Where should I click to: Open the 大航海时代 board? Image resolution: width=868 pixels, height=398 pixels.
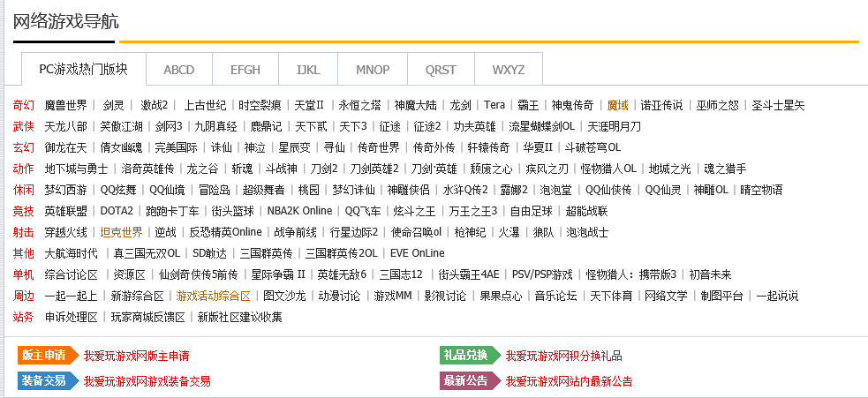pyautogui.click(x=71, y=253)
